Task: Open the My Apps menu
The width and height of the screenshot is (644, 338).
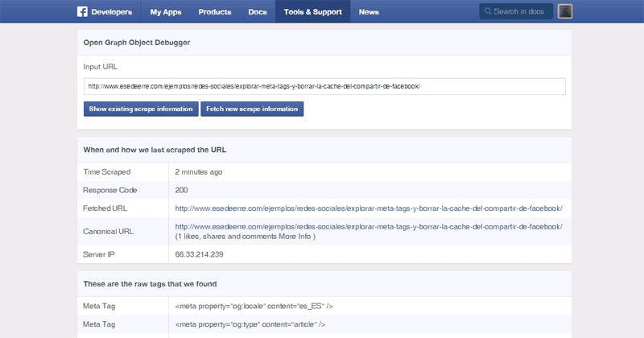Action: tap(166, 12)
